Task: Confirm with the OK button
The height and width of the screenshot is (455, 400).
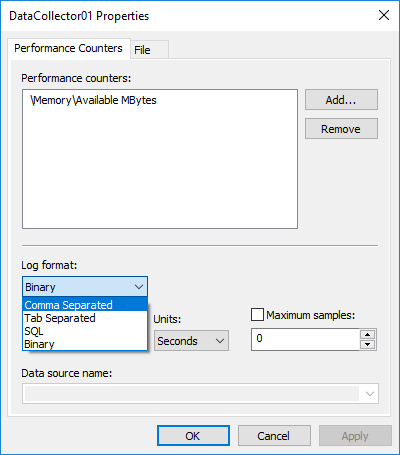Action: tap(193, 435)
